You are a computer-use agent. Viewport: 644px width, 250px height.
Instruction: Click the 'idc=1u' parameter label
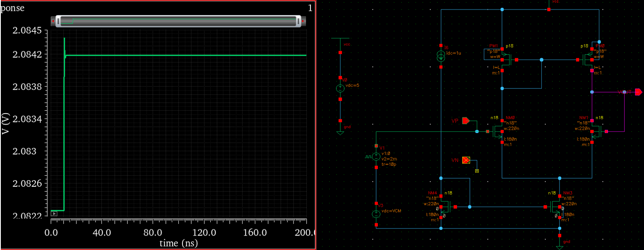click(x=453, y=53)
